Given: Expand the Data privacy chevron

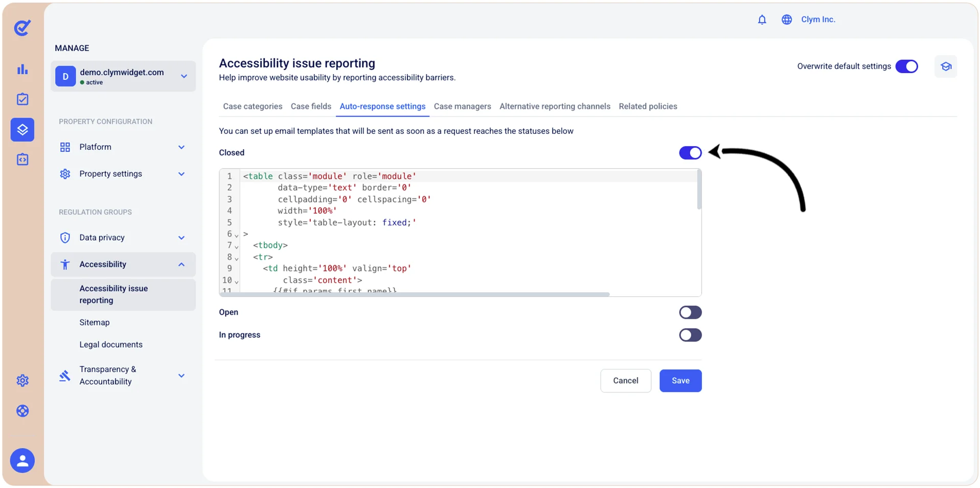Looking at the screenshot, I should 181,238.
